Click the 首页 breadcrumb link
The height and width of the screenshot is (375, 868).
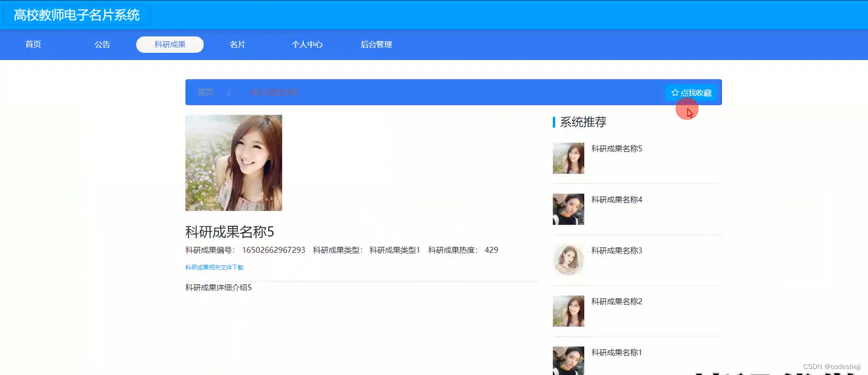(206, 92)
